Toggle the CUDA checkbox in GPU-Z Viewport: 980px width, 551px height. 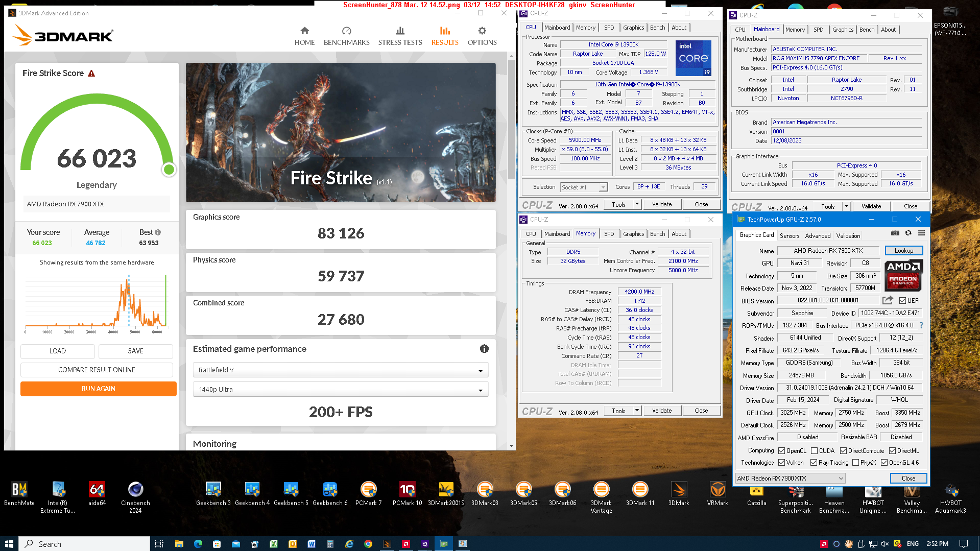click(x=814, y=451)
